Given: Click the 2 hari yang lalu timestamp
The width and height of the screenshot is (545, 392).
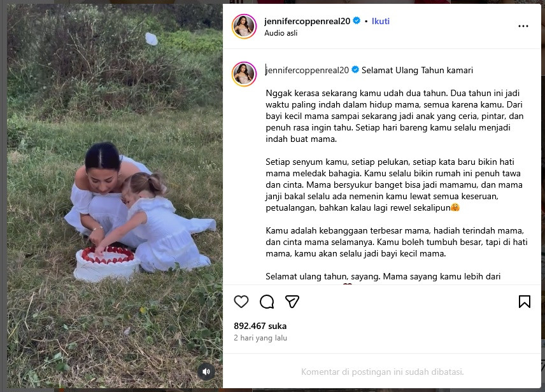Looking at the screenshot, I should pyautogui.click(x=260, y=338).
